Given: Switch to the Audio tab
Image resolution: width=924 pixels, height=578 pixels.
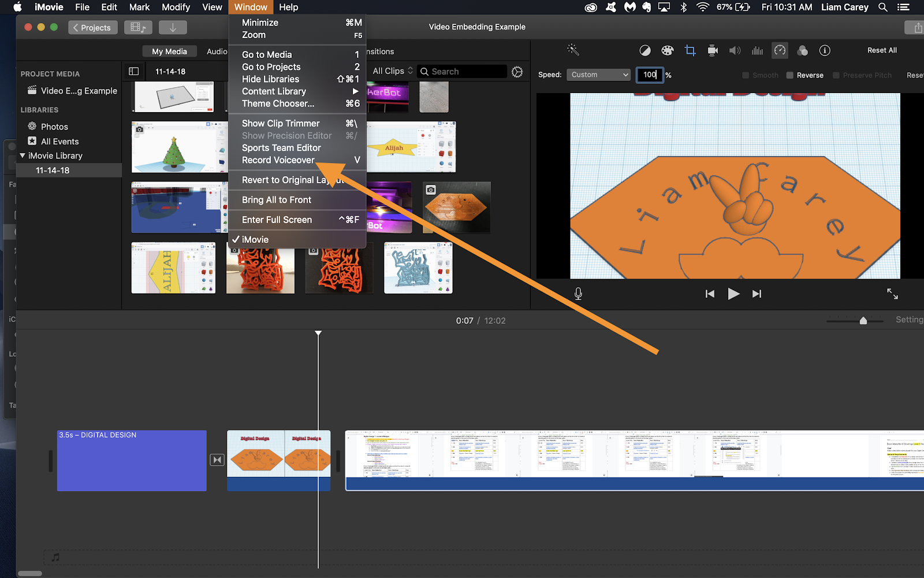Looking at the screenshot, I should 217,51.
